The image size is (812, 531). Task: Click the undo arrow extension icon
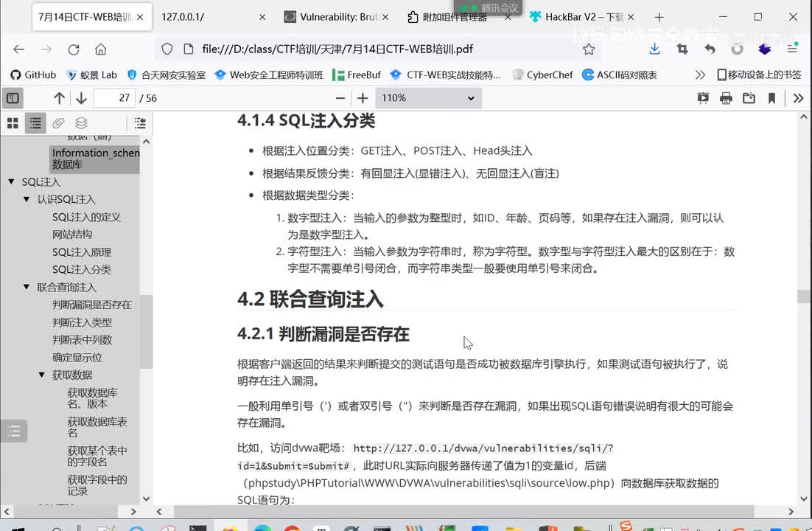(x=710, y=49)
